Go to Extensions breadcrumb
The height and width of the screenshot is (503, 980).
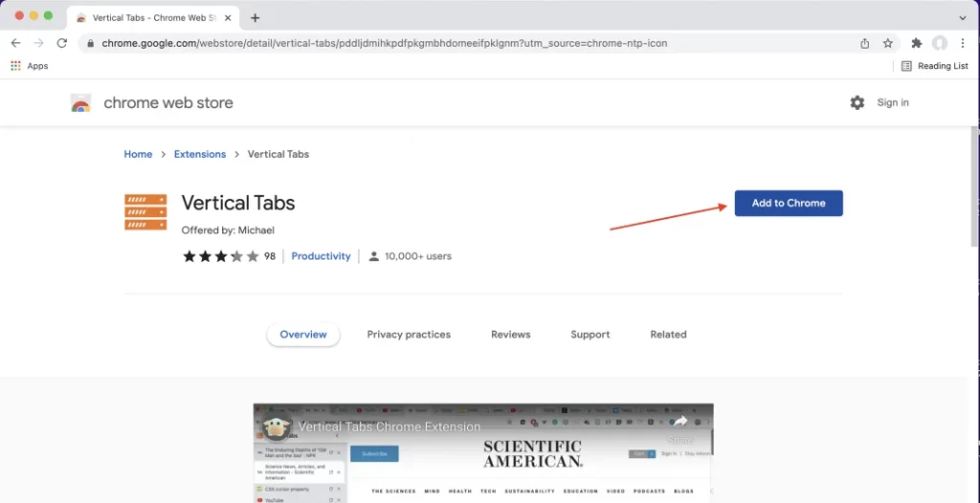[x=200, y=154]
